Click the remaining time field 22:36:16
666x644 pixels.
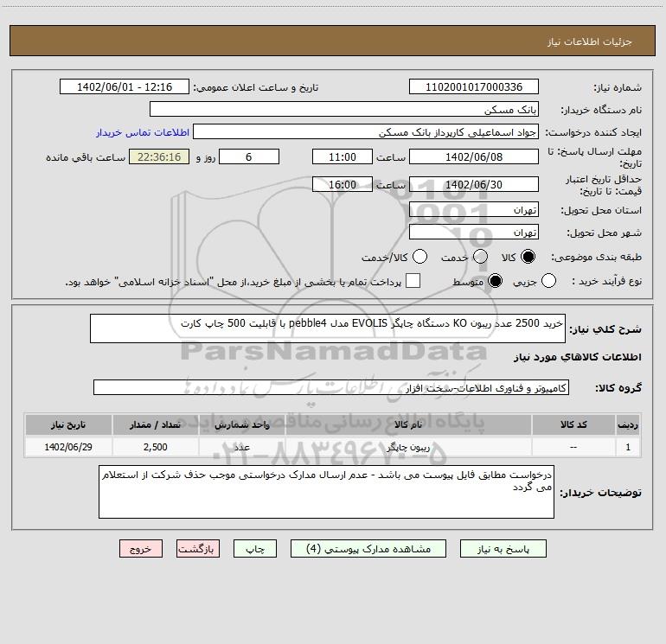click(x=159, y=156)
